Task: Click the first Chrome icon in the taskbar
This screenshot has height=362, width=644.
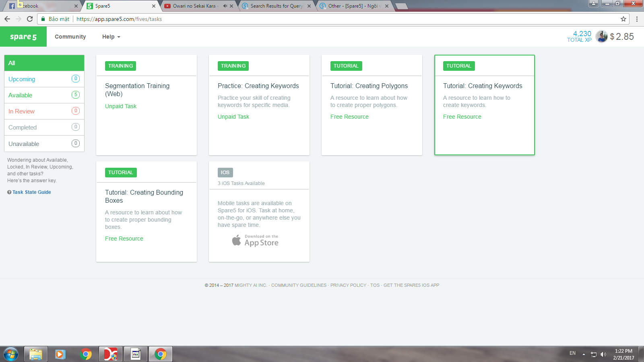Action: coord(86,354)
